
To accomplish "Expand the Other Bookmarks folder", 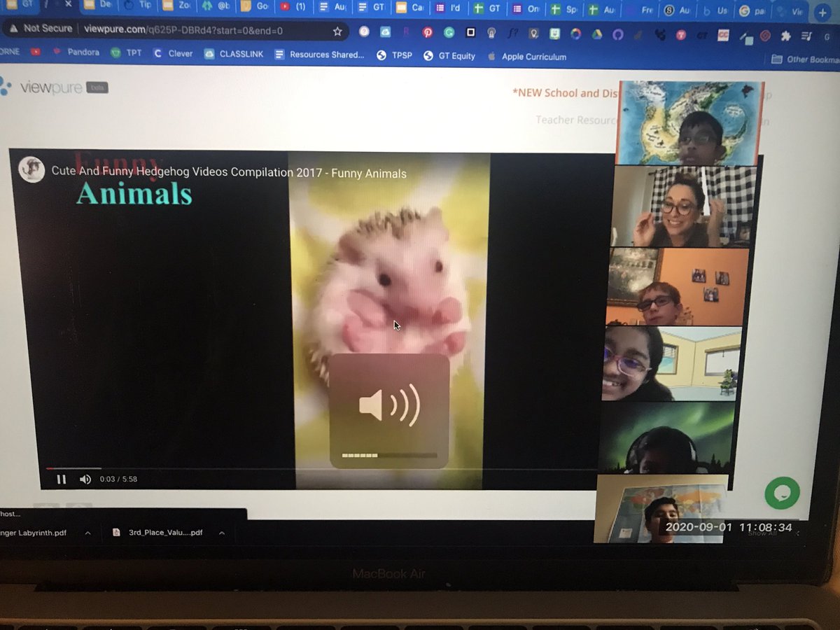I will point(805,59).
